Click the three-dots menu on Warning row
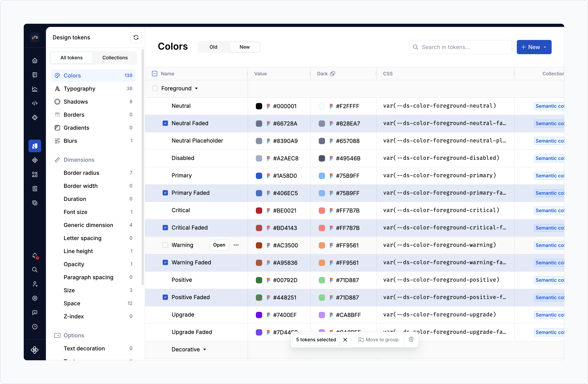The width and height of the screenshot is (588, 384). (x=236, y=245)
